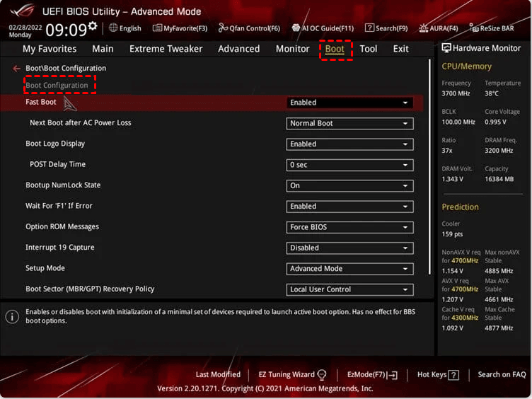Open the ReSize BAR option
This screenshot has width=532, height=399.
pos(492,28)
